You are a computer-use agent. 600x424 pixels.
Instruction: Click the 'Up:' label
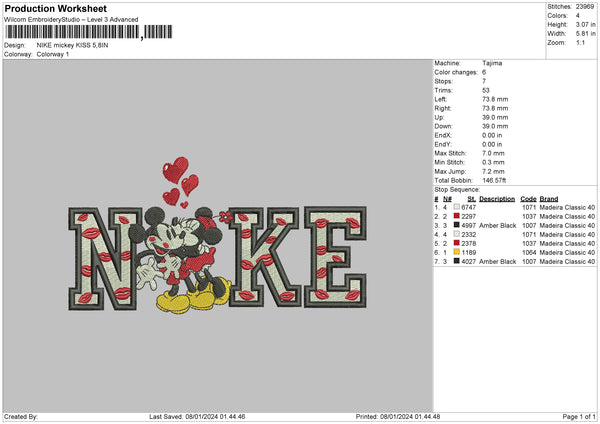(439, 117)
